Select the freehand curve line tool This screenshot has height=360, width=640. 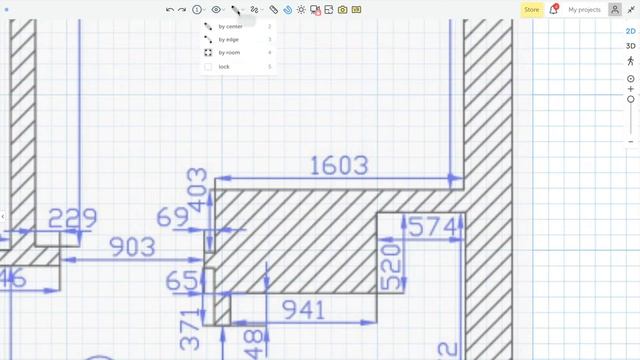pyautogui.click(x=254, y=9)
